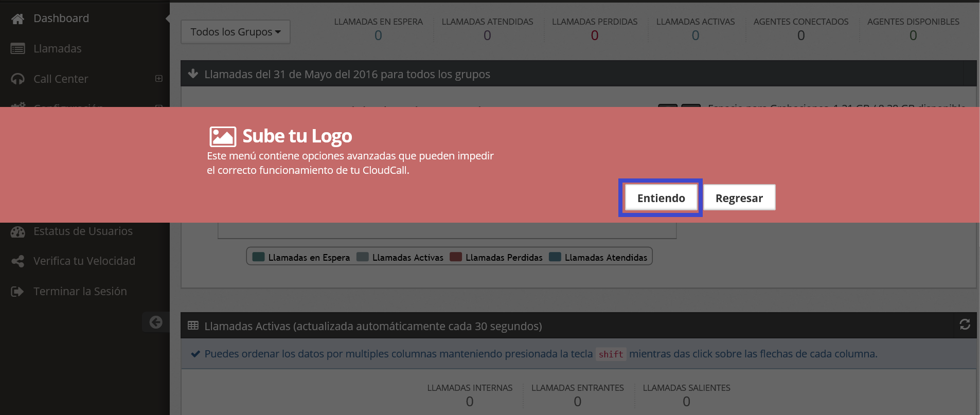Click the Dashboard home icon
Image resolution: width=980 pixels, height=415 pixels.
tap(17, 19)
